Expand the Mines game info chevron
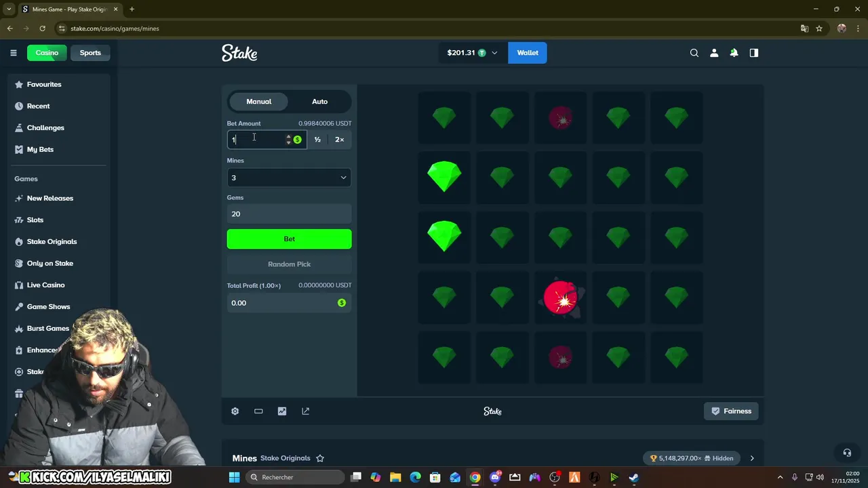The width and height of the screenshot is (868, 488). pos(752,458)
